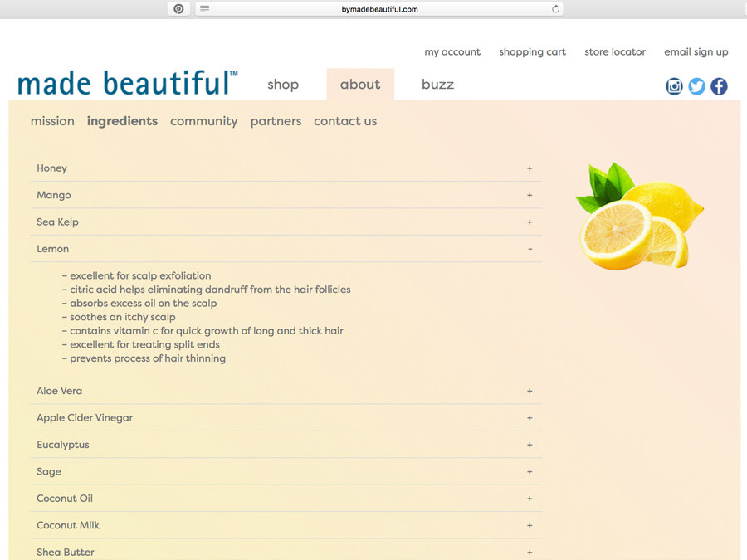
Task: Expand Coconut Milk with its plus sign
Action: (x=530, y=526)
